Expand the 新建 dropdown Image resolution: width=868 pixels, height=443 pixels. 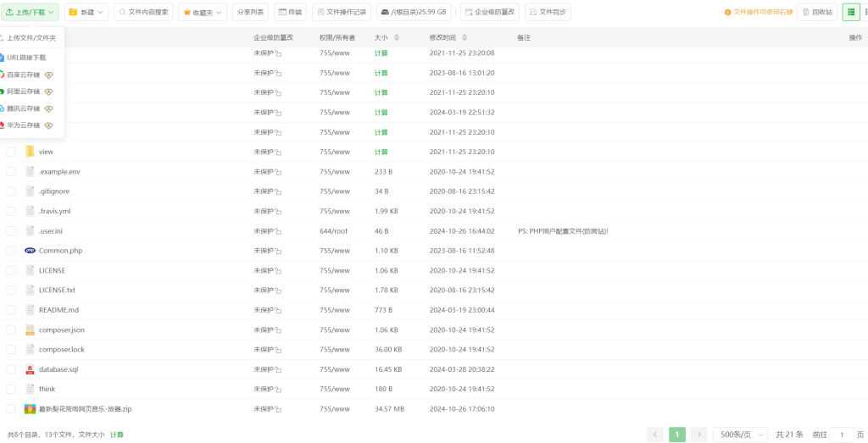86,13
